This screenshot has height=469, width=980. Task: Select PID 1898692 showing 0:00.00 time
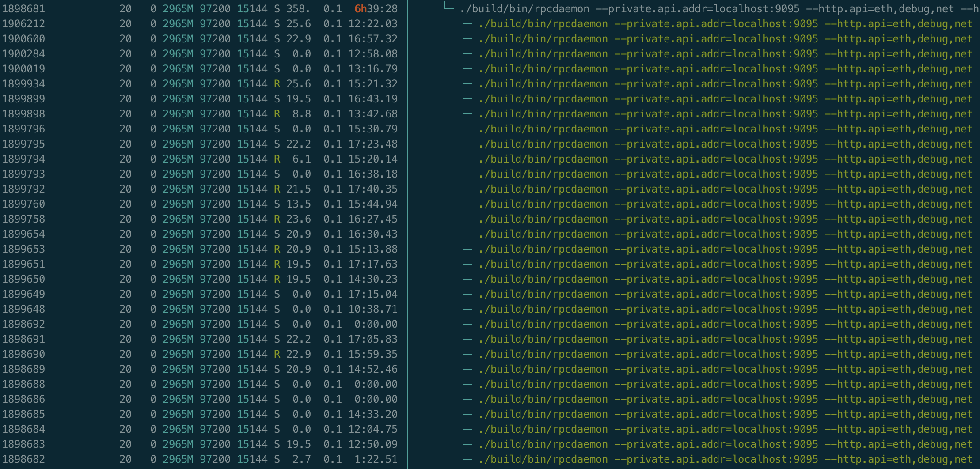pyautogui.click(x=24, y=324)
